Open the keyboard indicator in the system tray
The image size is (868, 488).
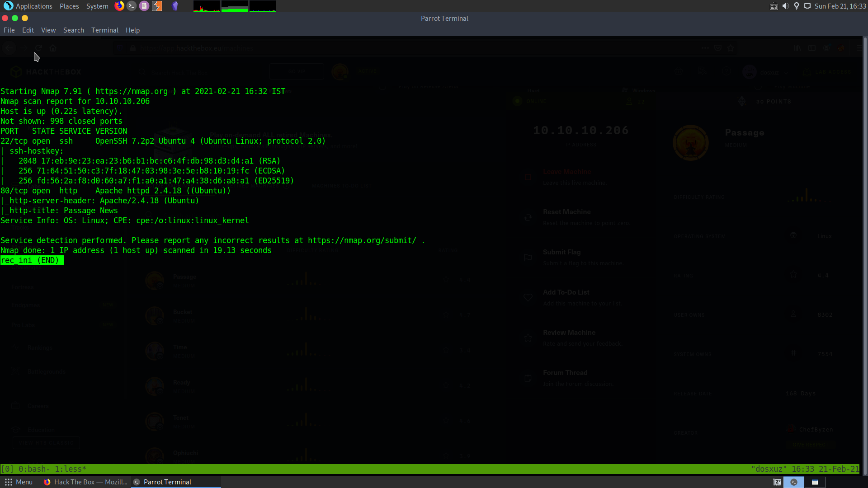tap(774, 6)
